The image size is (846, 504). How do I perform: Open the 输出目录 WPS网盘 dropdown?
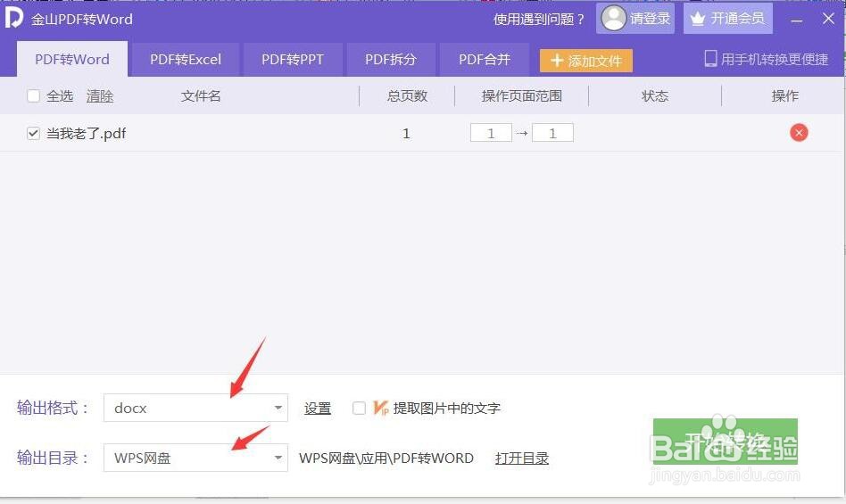tap(195, 458)
